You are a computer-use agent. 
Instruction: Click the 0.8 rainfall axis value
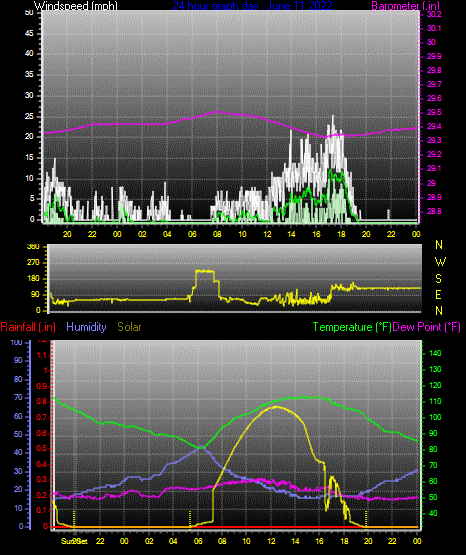click(42, 402)
